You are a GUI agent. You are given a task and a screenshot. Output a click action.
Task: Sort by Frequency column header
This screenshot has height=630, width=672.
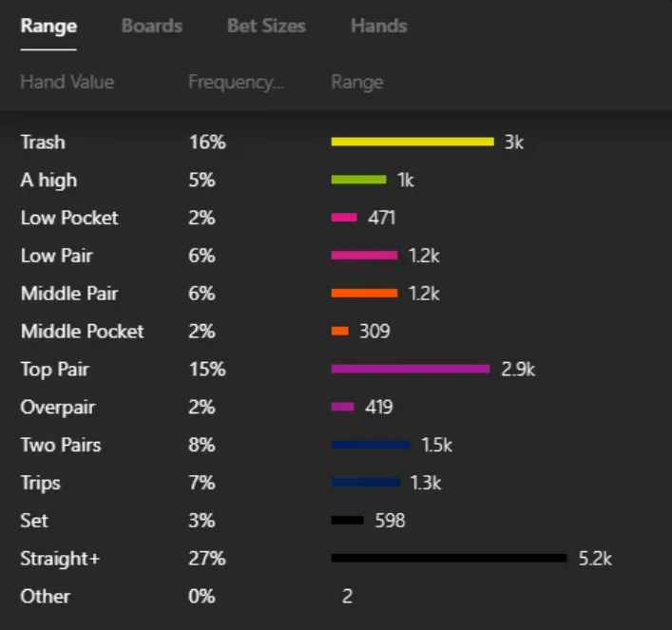pyautogui.click(x=236, y=82)
